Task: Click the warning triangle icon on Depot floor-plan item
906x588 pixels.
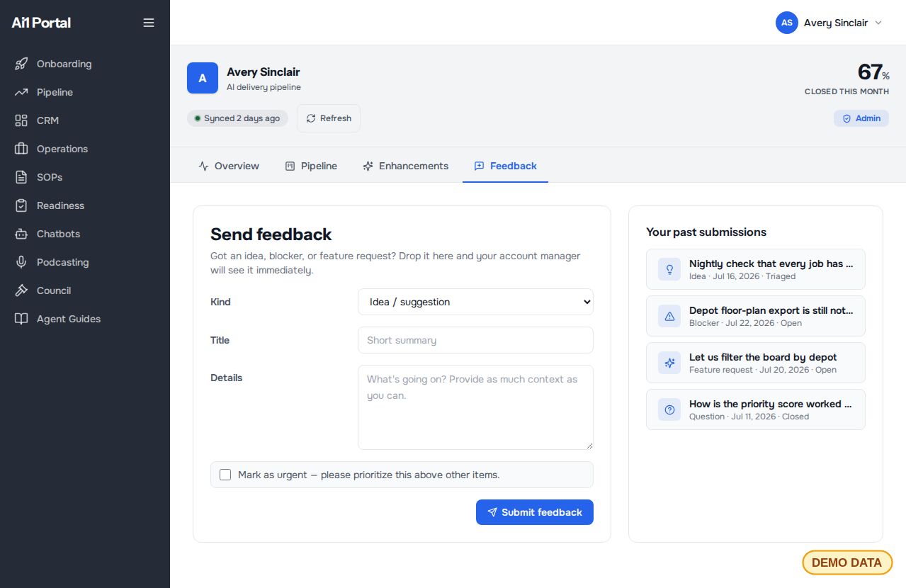Action: point(669,316)
